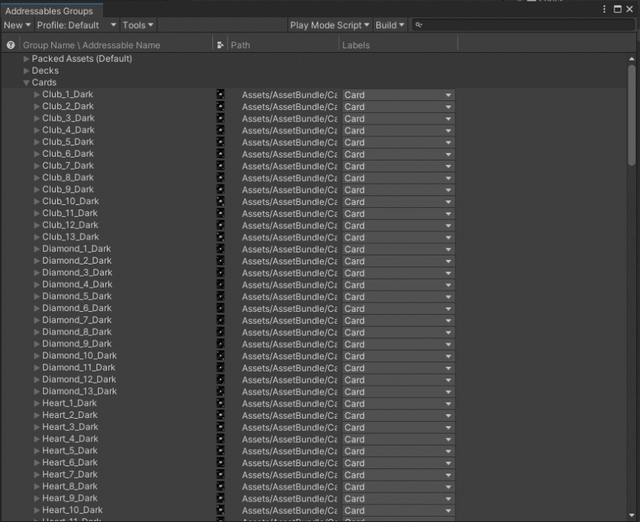The height and width of the screenshot is (522, 640).
Task: Collapse the Cards group
Action: point(27,83)
